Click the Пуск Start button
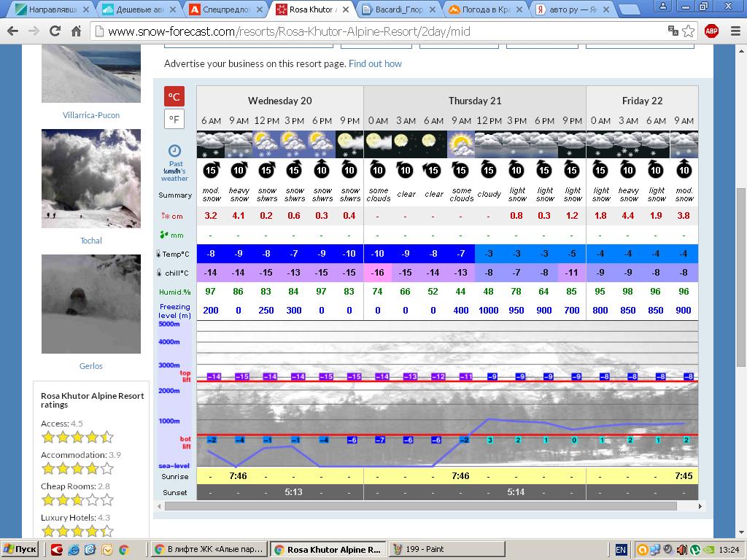 (x=20, y=550)
